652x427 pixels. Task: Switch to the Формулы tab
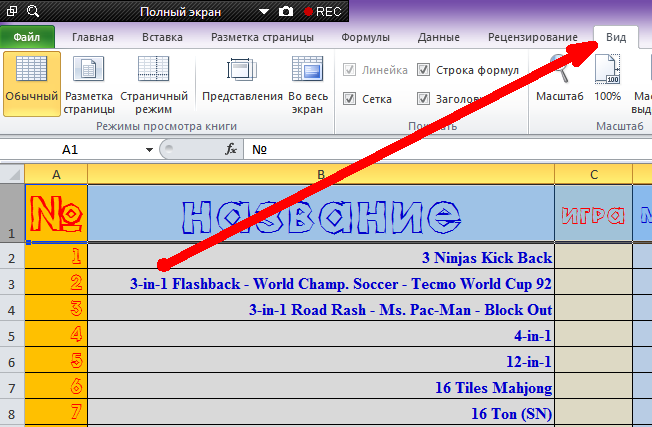coord(365,37)
